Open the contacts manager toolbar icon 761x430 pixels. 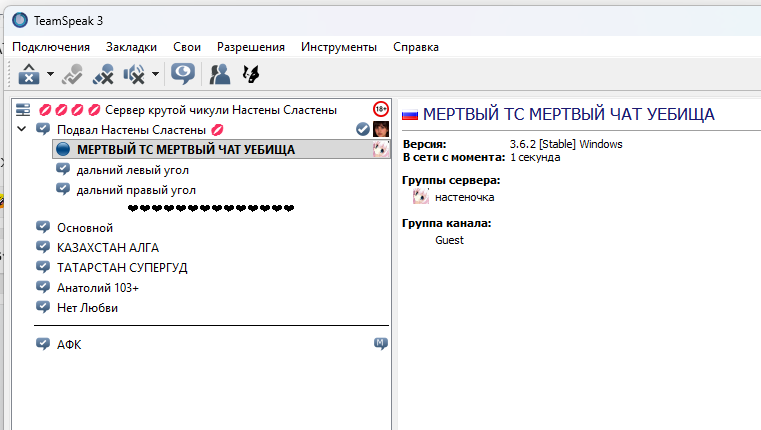220,74
